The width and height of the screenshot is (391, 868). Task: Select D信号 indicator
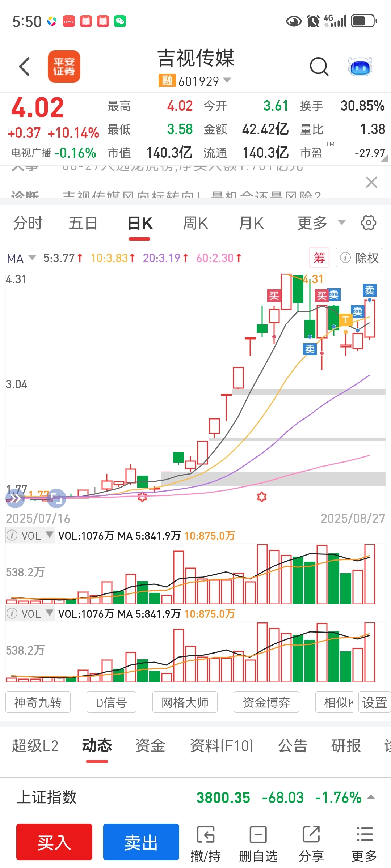pyautogui.click(x=112, y=702)
